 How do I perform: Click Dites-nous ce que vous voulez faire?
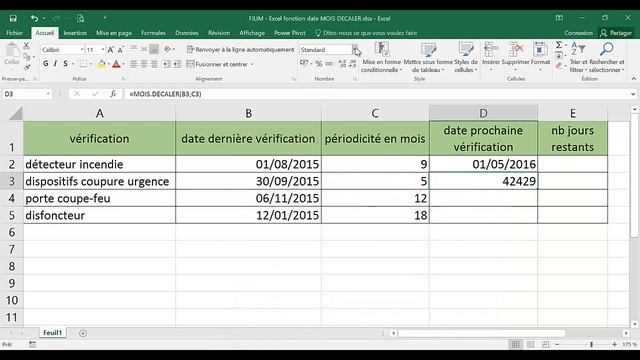pyautogui.click(x=366, y=33)
